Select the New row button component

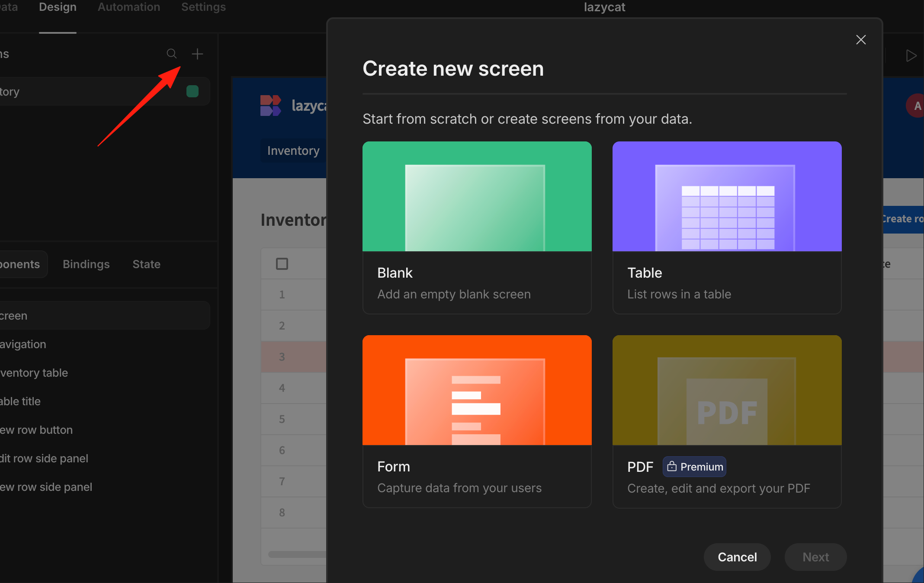pyautogui.click(x=105, y=430)
